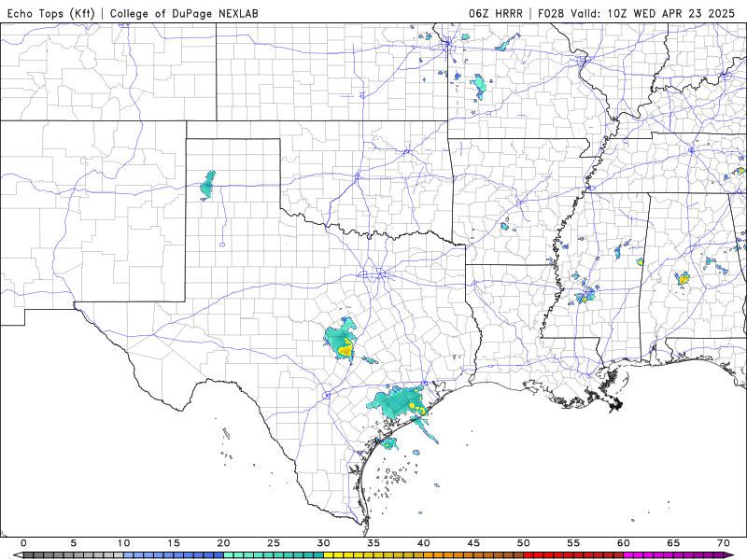Click the colorbar label "15"

point(174,543)
